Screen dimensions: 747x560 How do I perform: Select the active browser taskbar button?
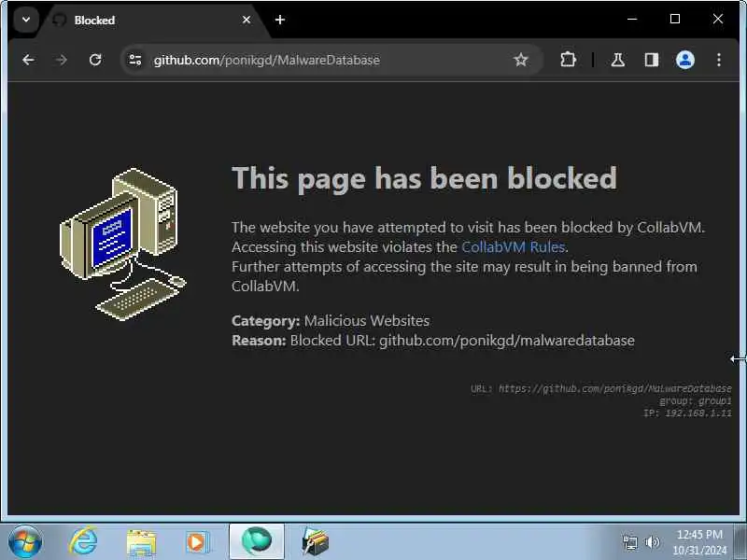[x=257, y=541]
